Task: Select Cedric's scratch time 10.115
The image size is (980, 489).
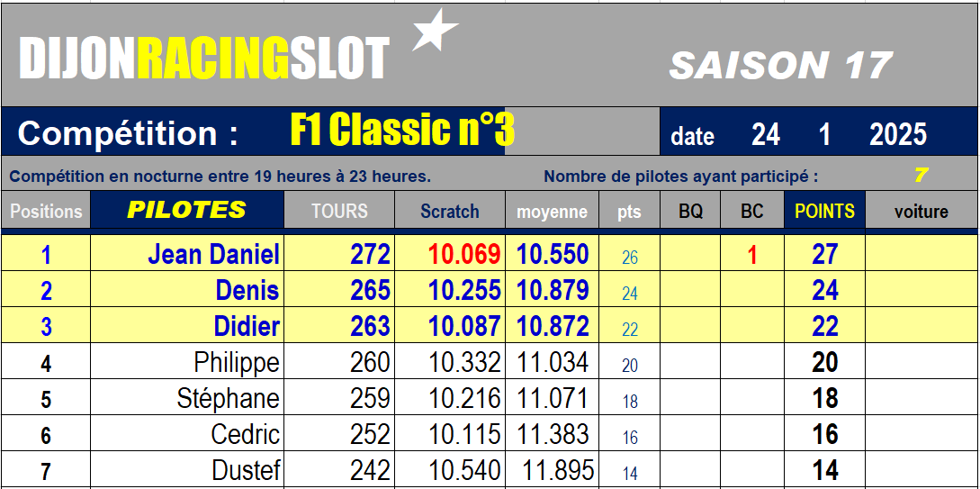Action: coord(449,434)
